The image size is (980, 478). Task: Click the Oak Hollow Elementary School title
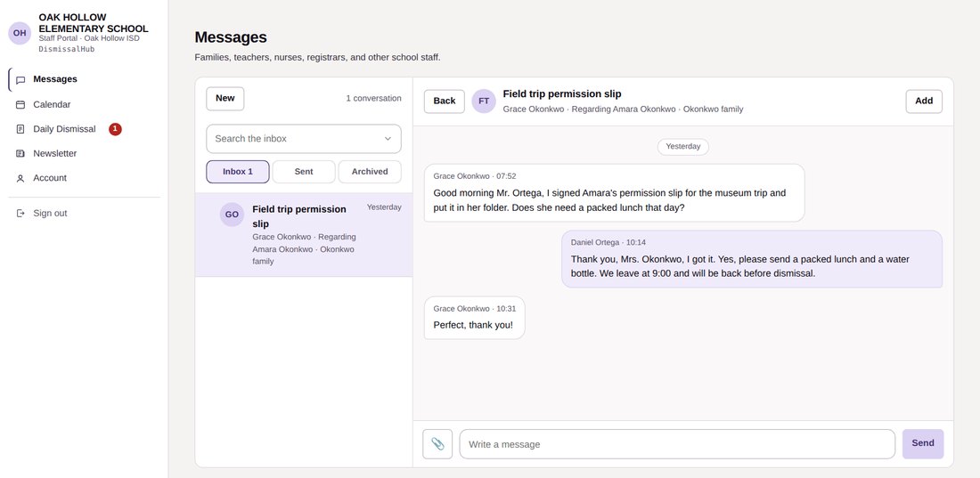94,23
